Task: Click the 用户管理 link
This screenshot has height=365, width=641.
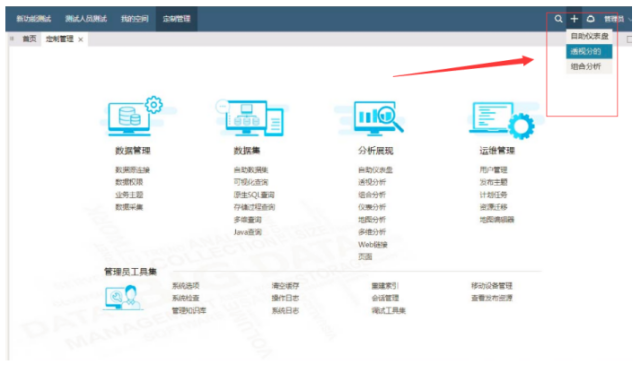Action: [x=493, y=170]
